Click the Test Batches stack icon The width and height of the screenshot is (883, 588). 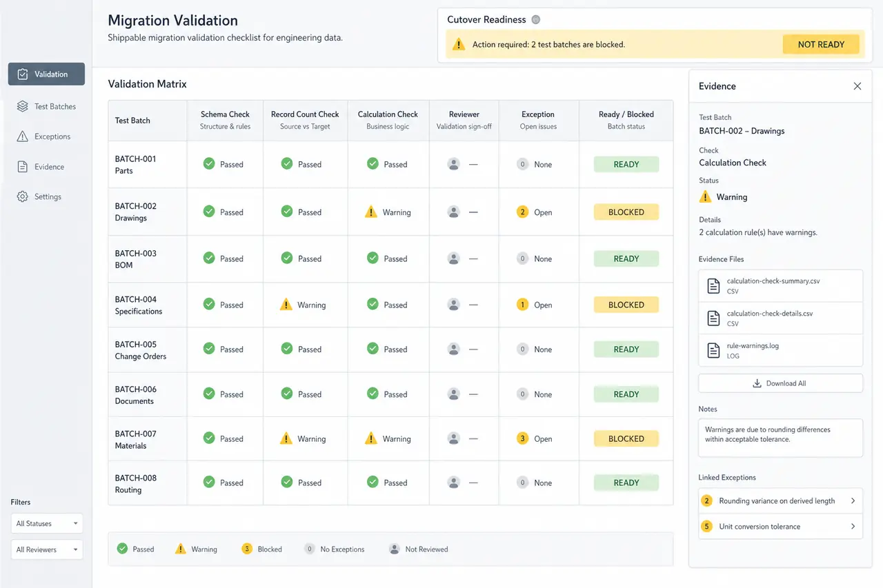pyautogui.click(x=22, y=106)
